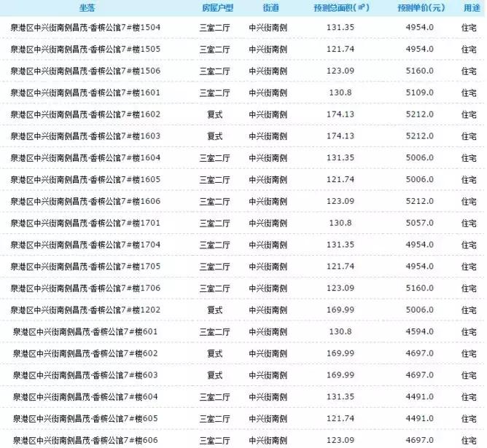Click price 4594.0 in the 601 row

tap(420, 331)
